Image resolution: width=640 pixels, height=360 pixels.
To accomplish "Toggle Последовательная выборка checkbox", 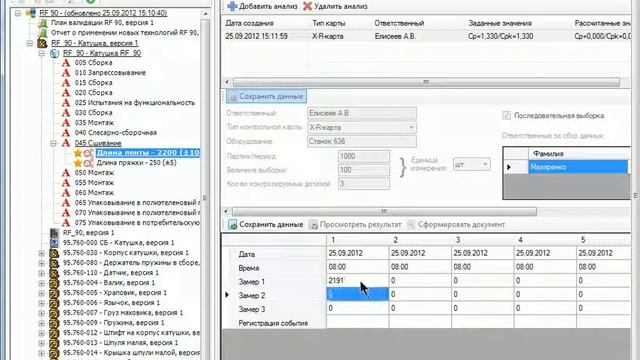I will (x=507, y=116).
